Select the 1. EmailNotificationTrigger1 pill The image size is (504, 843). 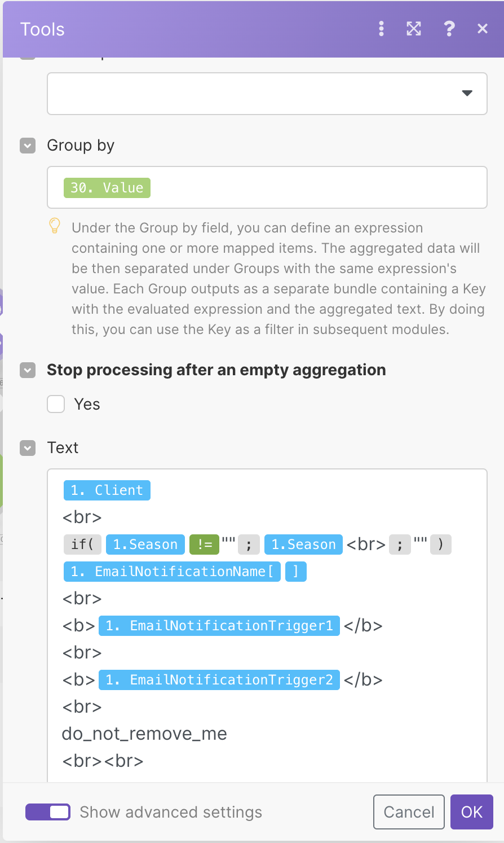click(x=219, y=626)
